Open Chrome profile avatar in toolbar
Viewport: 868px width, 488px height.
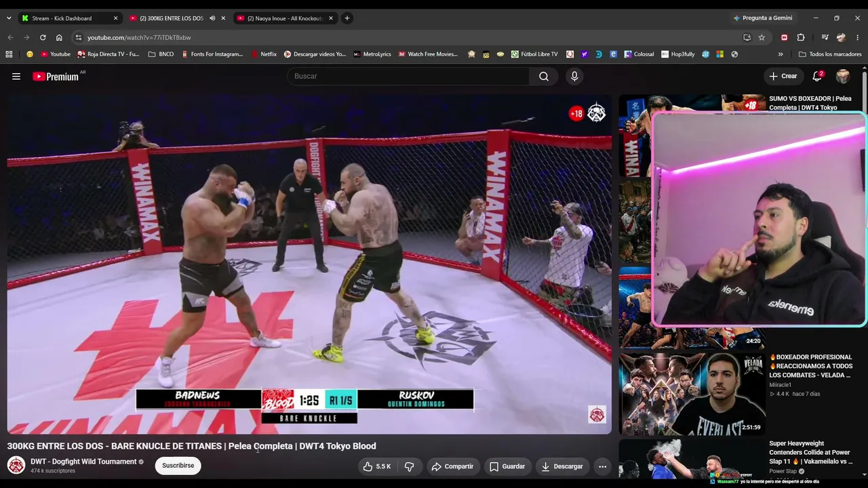point(841,37)
